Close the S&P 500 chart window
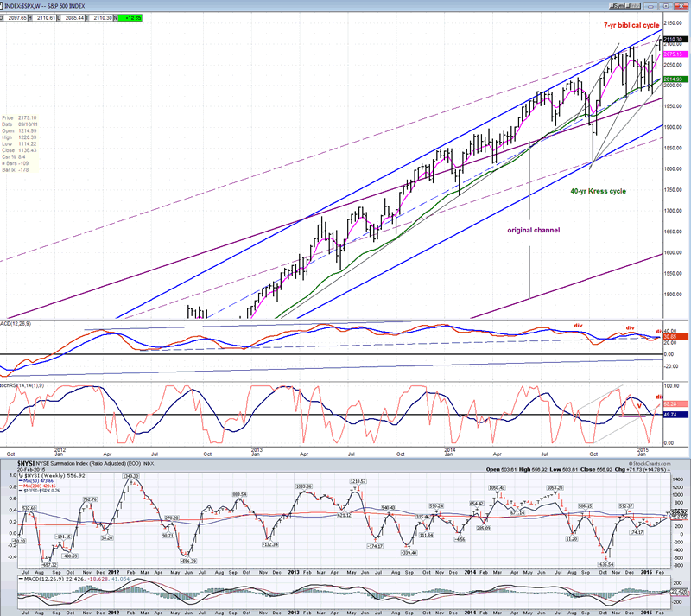Screen dimensions: 691x616 point(681,6)
